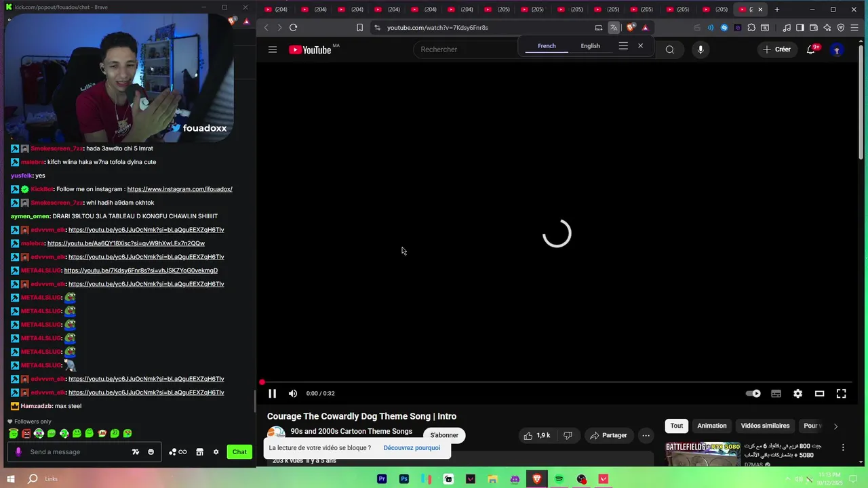Open Spotify from Windows taskbar
This screenshot has width=868, height=488.
point(559,479)
